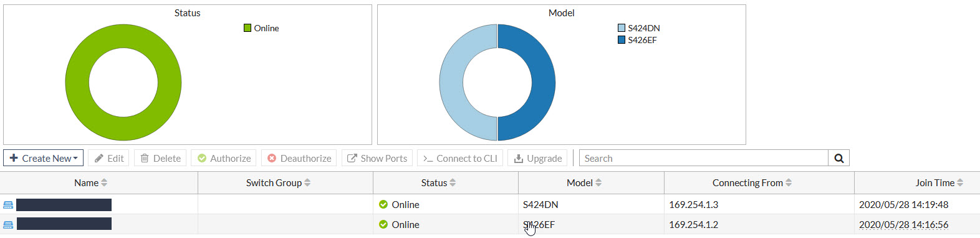The width and height of the screenshot is (980, 238).
Task: Click the 169.254.1.2 address cell
Action: (693, 224)
